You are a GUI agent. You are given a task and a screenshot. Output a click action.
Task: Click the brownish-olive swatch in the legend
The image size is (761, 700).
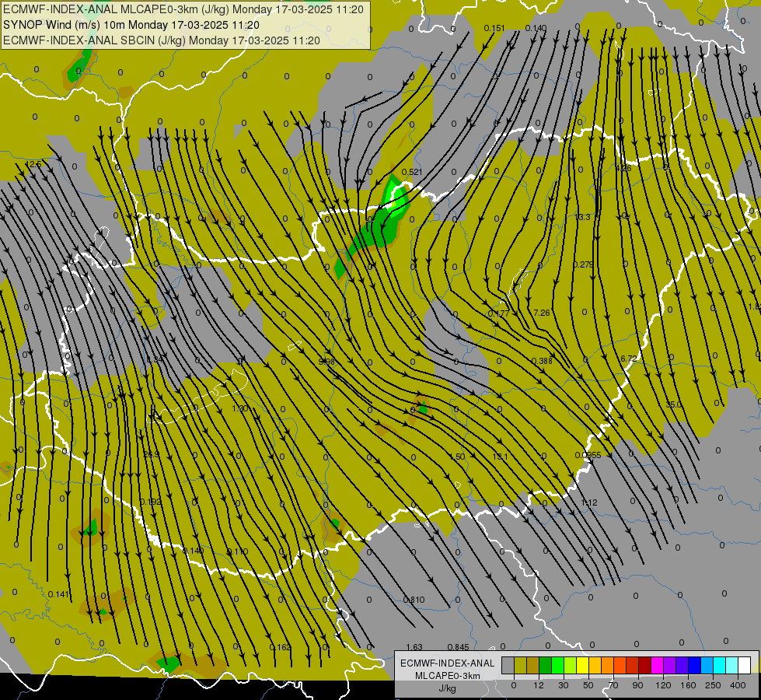point(533,665)
